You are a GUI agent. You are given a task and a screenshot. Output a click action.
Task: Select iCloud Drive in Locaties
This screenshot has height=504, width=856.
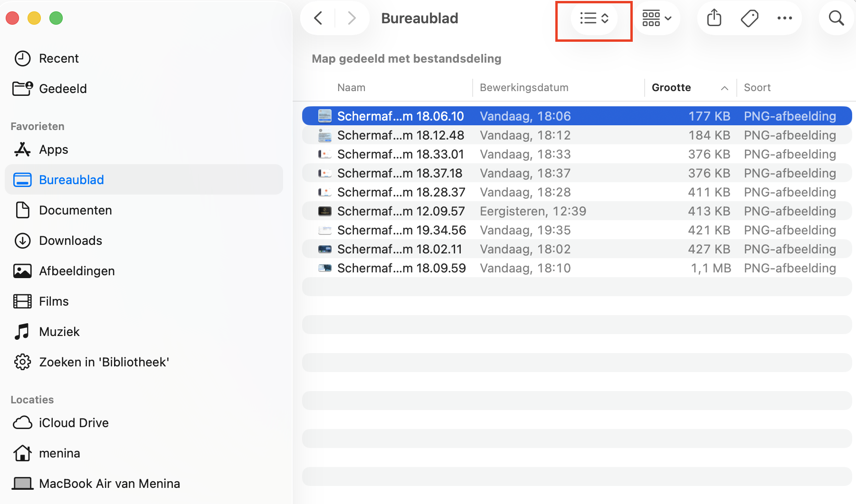coord(74,423)
